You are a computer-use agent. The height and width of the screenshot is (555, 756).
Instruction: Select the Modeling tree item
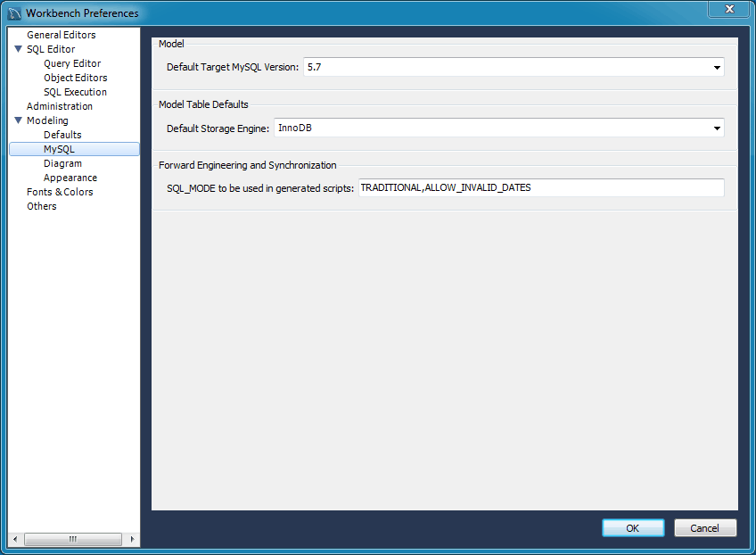click(48, 120)
